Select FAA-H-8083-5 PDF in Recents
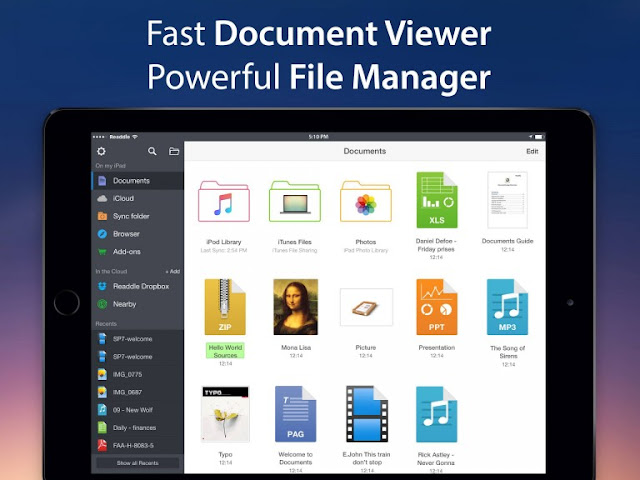 click(x=138, y=445)
